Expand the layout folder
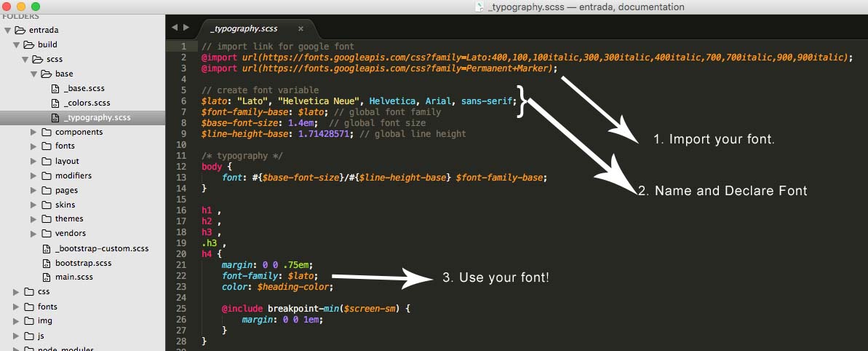This screenshot has height=351, width=868. 33,161
